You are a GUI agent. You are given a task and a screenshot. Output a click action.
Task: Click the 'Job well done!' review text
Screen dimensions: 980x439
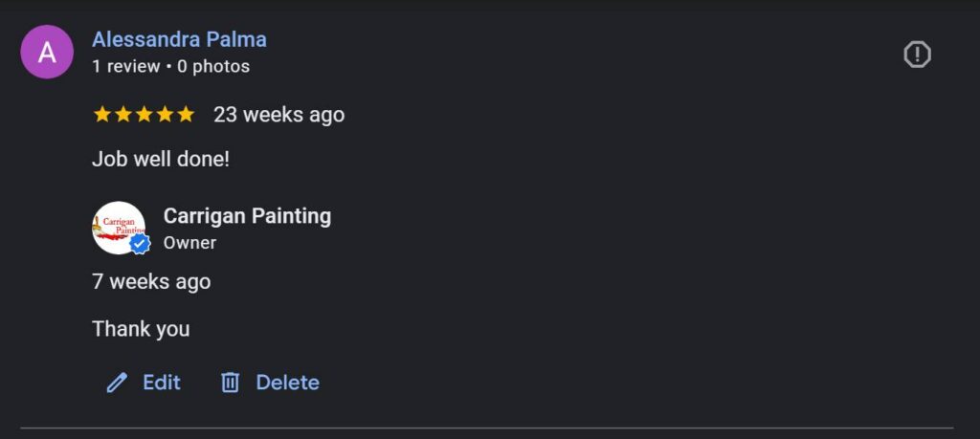point(161,159)
